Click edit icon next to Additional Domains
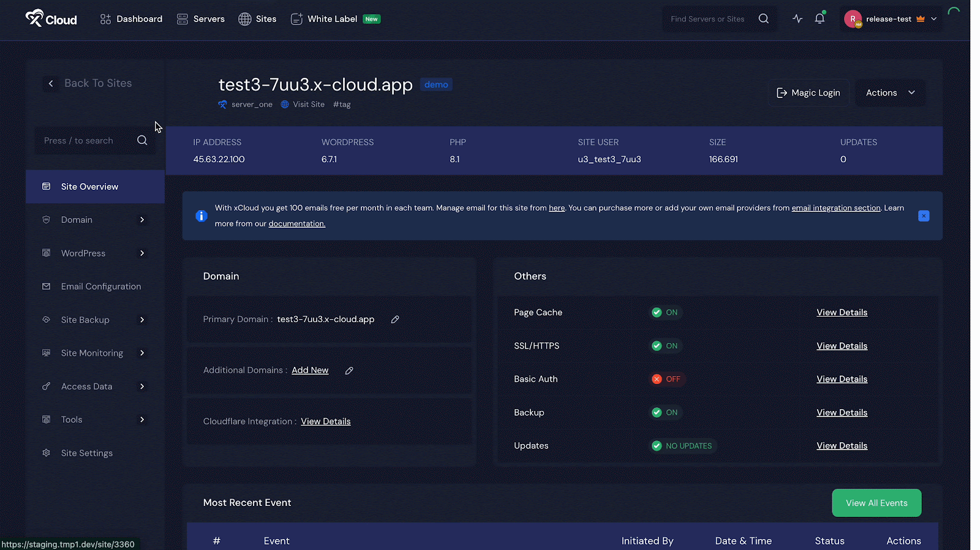The height and width of the screenshot is (550, 980). click(x=349, y=371)
